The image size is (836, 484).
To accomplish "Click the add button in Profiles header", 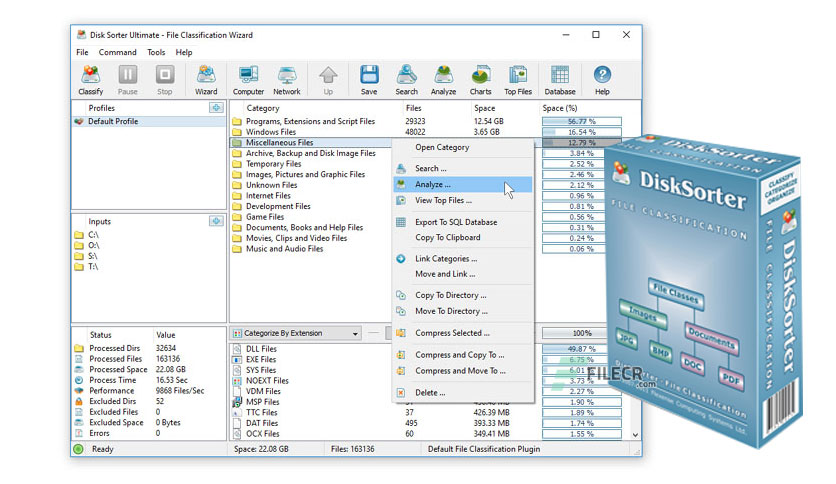I will pyautogui.click(x=216, y=108).
